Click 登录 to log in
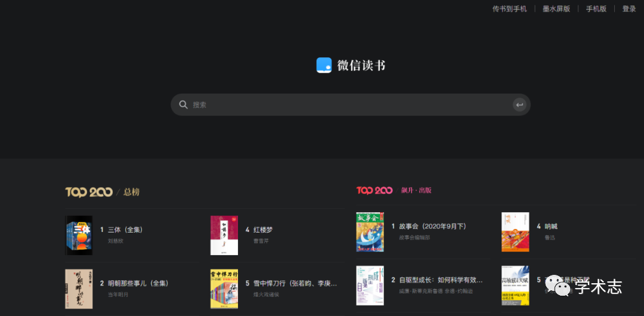The image size is (644, 316). point(629,9)
